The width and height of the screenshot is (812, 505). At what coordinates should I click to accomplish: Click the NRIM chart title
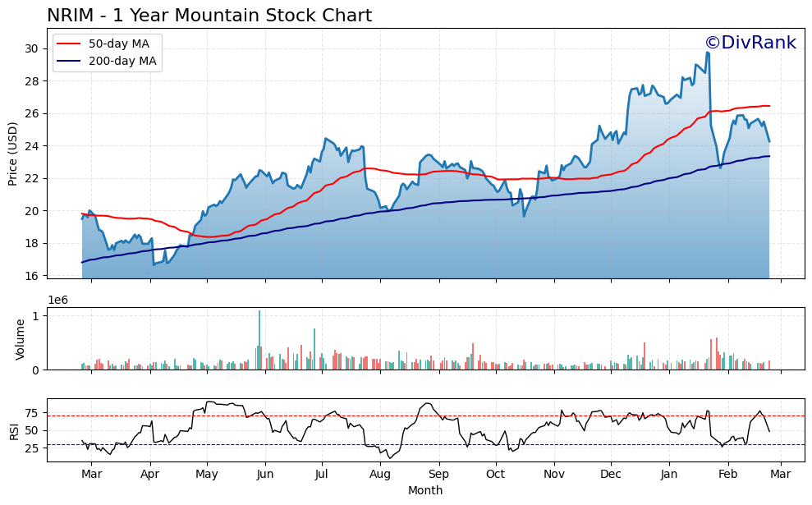coord(209,14)
